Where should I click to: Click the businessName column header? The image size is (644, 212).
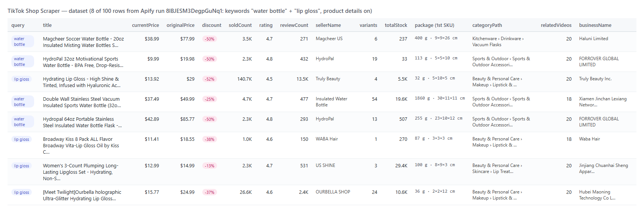click(595, 25)
